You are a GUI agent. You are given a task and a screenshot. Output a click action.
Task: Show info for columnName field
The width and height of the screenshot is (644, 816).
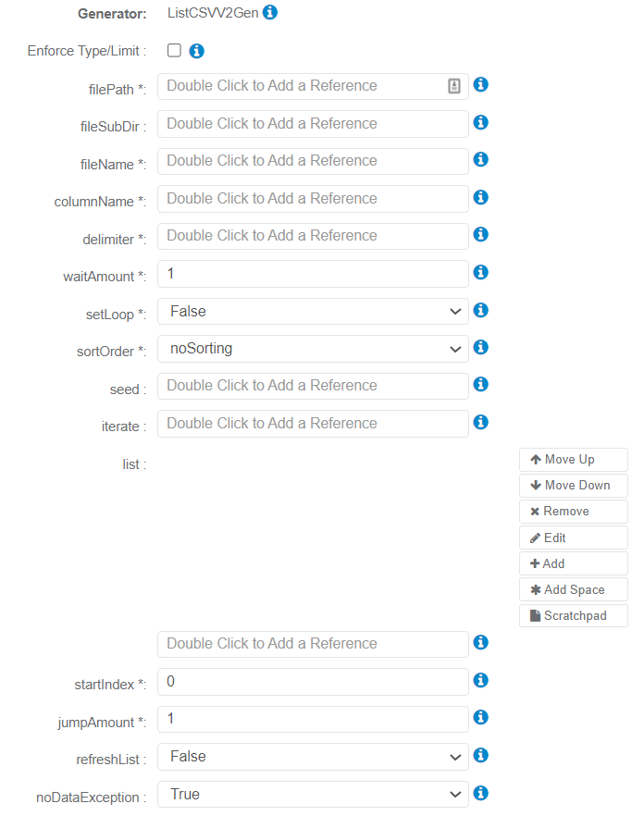(480, 197)
